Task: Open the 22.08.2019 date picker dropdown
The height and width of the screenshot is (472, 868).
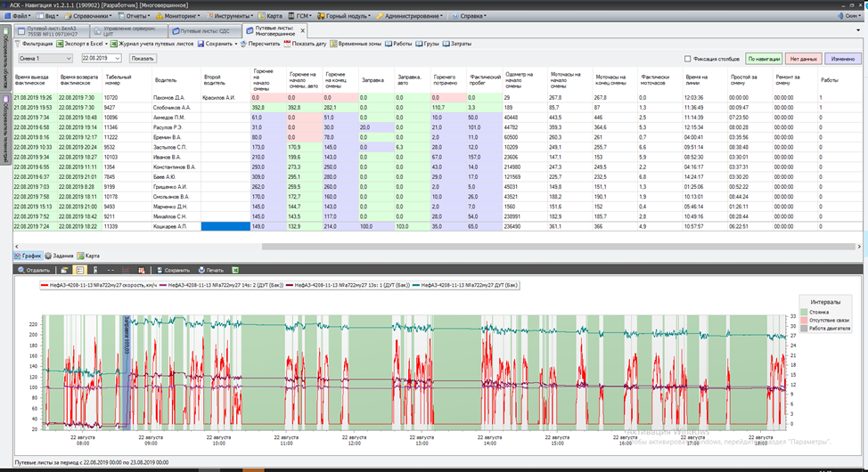Action: (x=118, y=59)
